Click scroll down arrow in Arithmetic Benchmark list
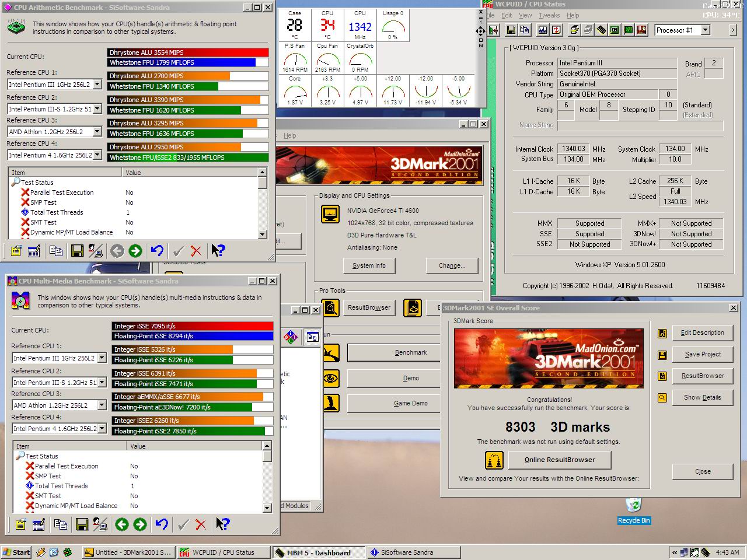 pyautogui.click(x=263, y=233)
